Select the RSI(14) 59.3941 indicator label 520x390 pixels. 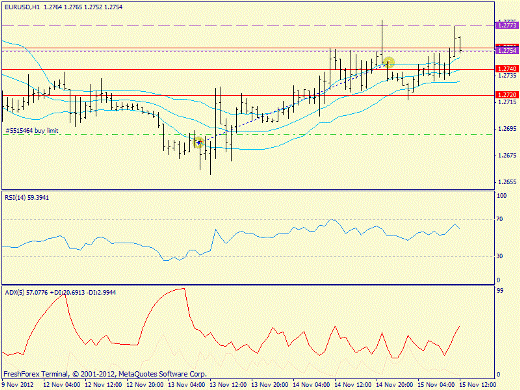[27, 198]
